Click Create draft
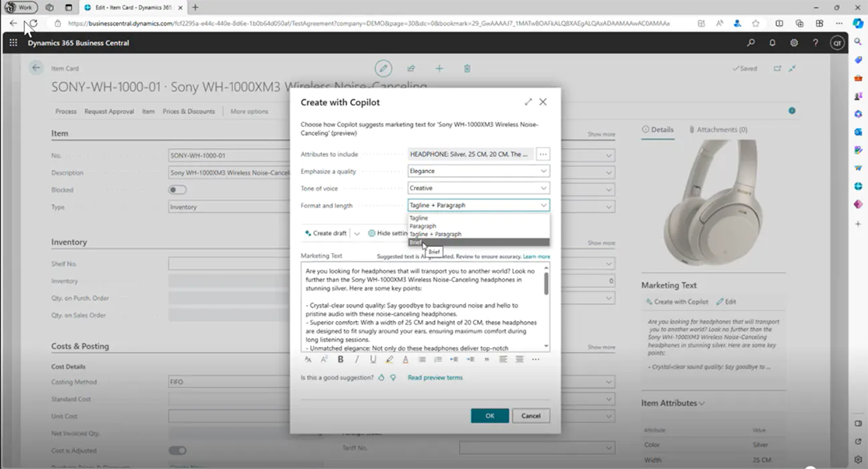The image size is (868, 469). [x=326, y=233]
